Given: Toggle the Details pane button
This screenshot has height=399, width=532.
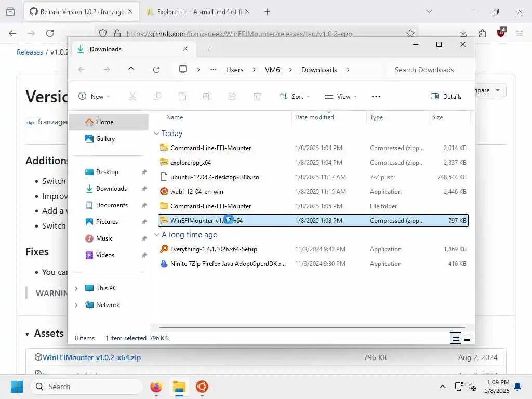Looking at the screenshot, I should tap(446, 96).
